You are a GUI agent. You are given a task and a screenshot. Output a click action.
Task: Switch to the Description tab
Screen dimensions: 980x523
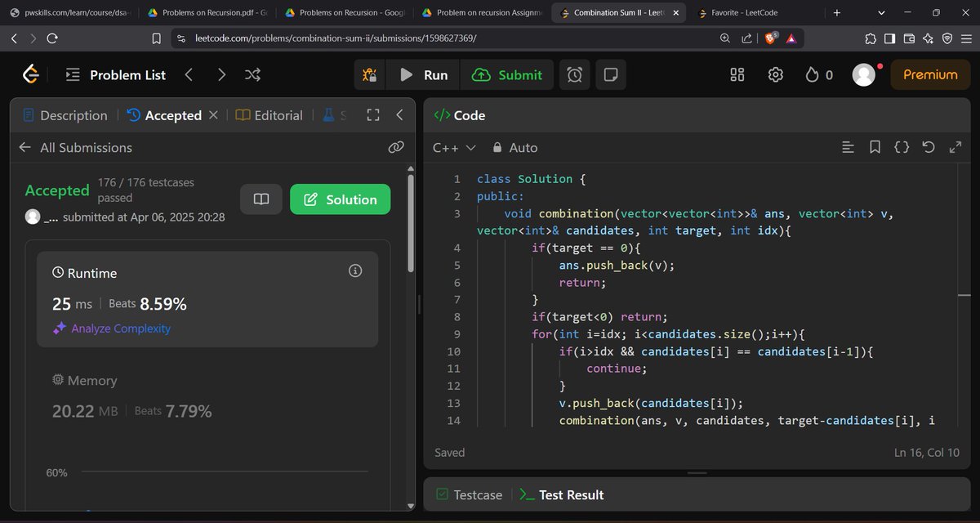pos(65,115)
